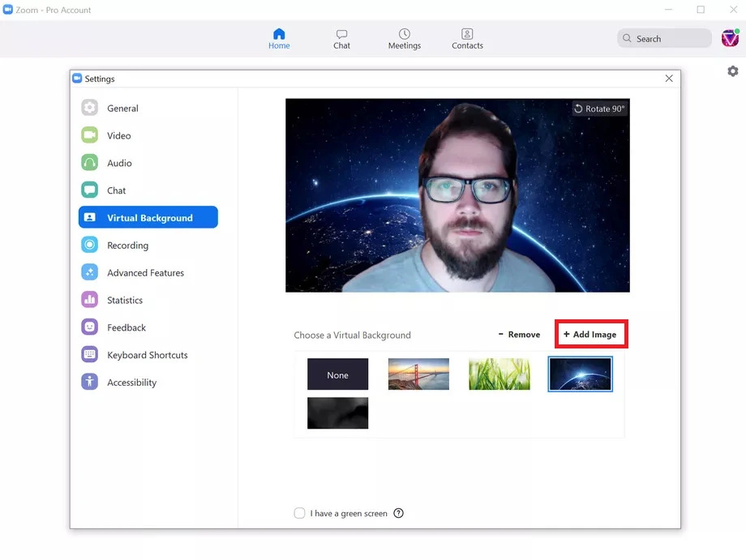The image size is (746, 560).
Task: Click the Search field at top right
Action: tap(663, 38)
